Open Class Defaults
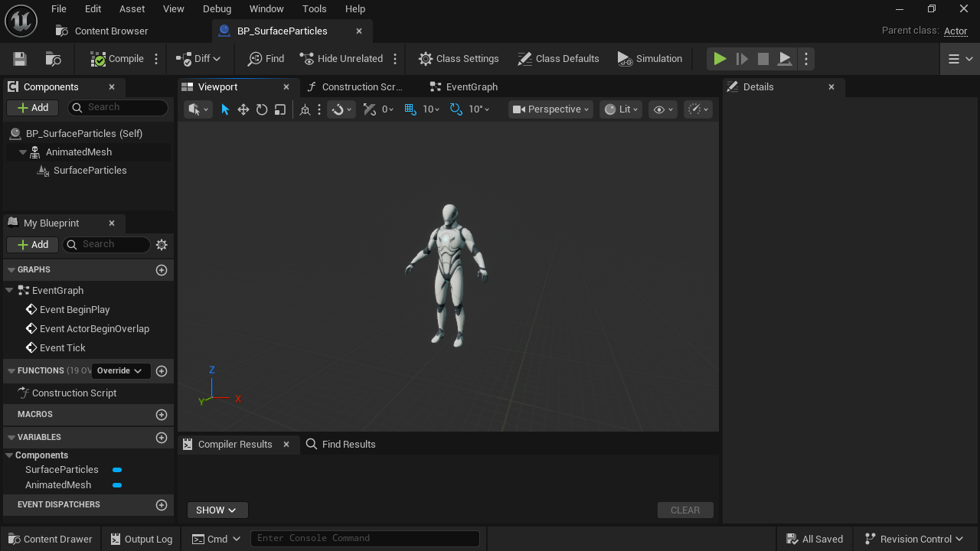 pyautogui.click(x=558, y=59)
